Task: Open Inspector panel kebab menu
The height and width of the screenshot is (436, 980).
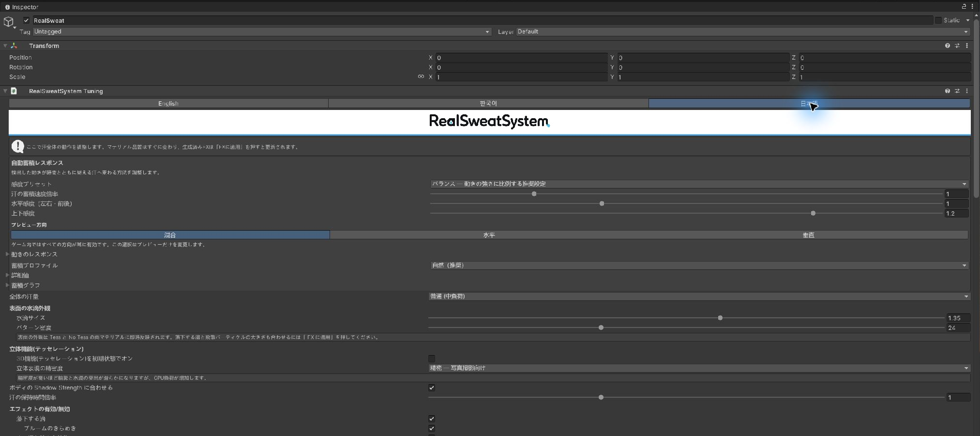Action: pyautogui.click(x=972, y=7)
